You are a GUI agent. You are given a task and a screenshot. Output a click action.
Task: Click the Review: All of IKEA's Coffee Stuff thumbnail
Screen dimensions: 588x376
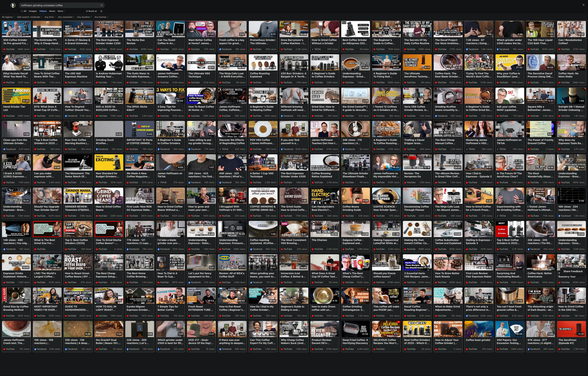232,262
